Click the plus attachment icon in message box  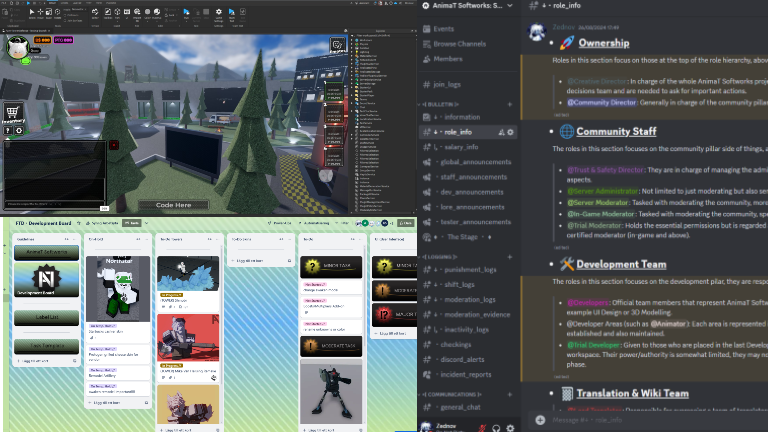tap(540, 420)
